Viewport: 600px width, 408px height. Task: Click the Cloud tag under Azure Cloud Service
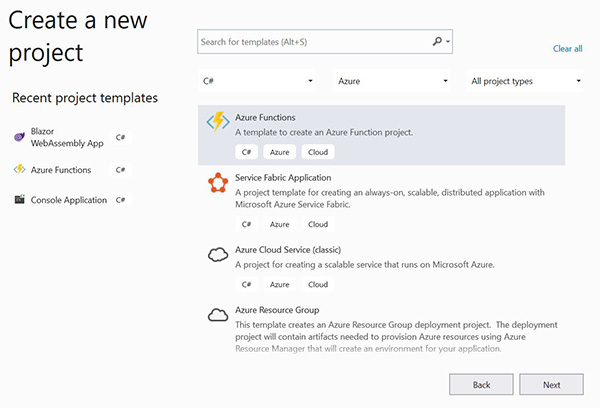pos(318,284)
